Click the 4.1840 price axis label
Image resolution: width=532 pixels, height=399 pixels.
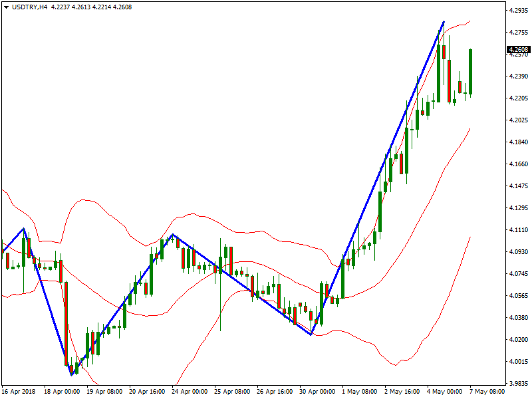pyautogui.click(x=518, y=142)
